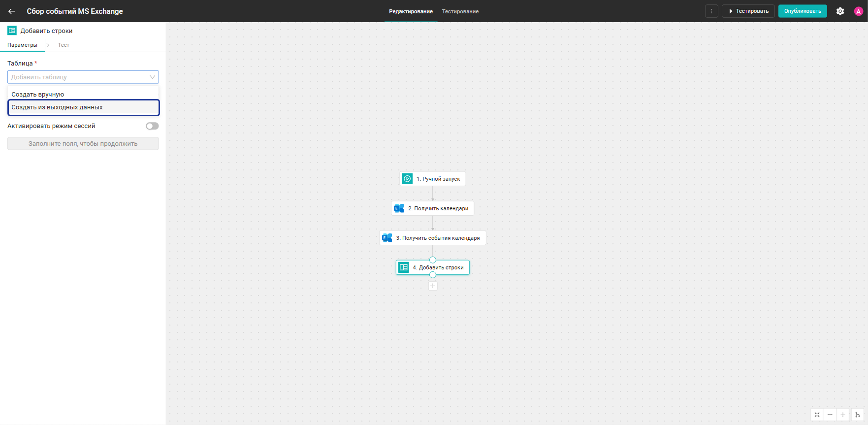Image resolution: width=868 pixels, height=425 pixels.
Task: Add a new step below step 4
Action: point(433,286)
